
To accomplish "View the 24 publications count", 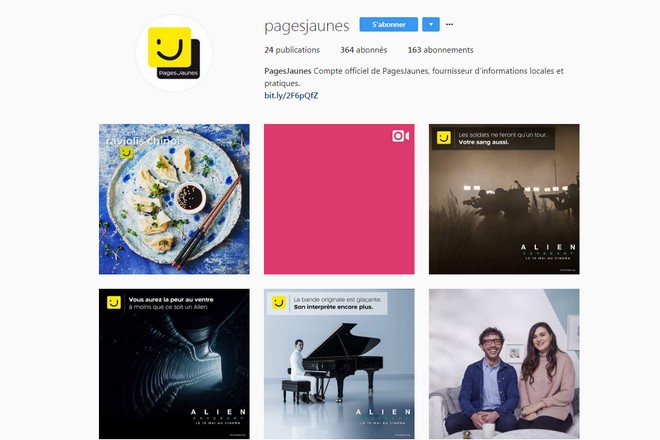I will coord(292,50).
